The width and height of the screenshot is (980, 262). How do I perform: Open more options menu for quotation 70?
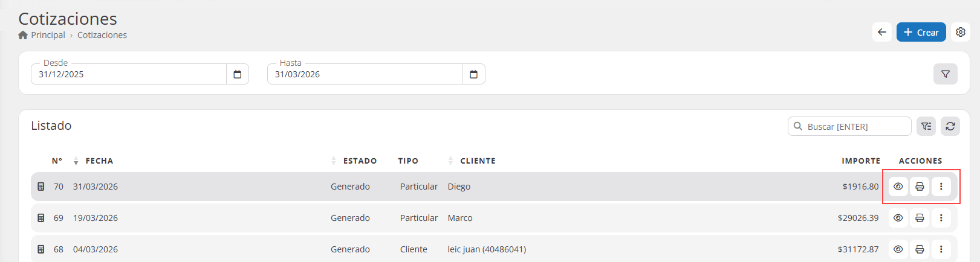pos(941,187)
